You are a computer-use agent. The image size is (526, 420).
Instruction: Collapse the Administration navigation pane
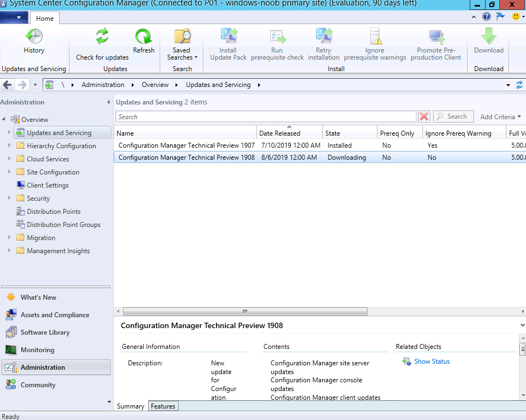[108, 102]
